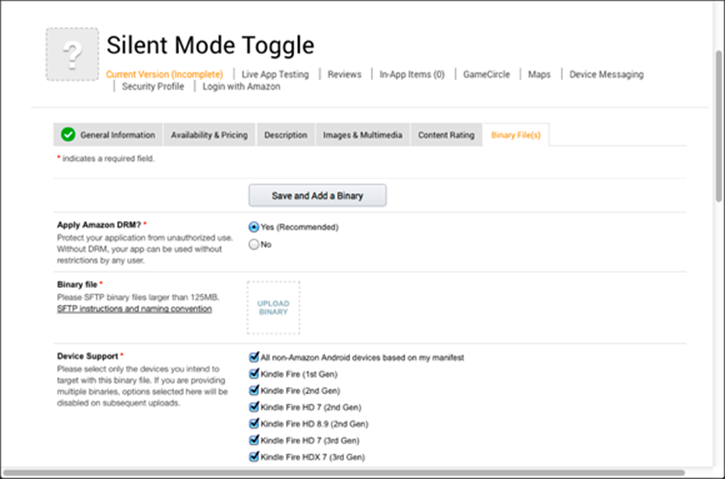Switch to Images & Multimedia tab
This screenshot has height=479, width=725.
362,135
